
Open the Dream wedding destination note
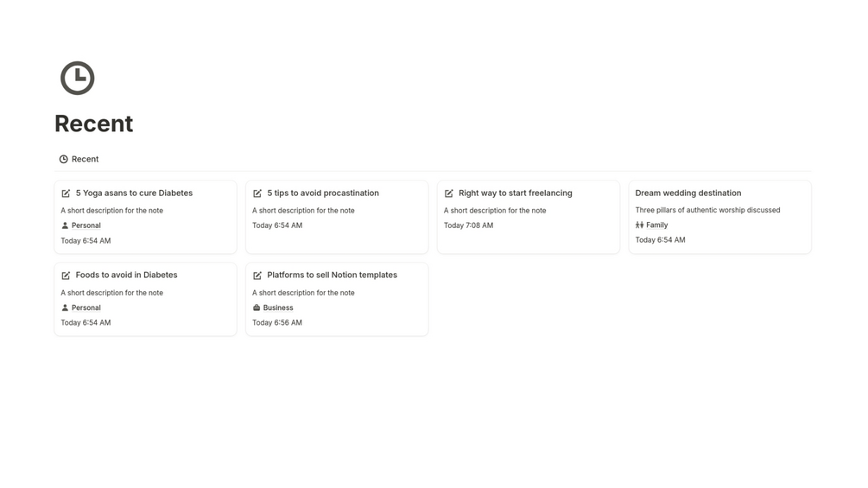[687, 193]
